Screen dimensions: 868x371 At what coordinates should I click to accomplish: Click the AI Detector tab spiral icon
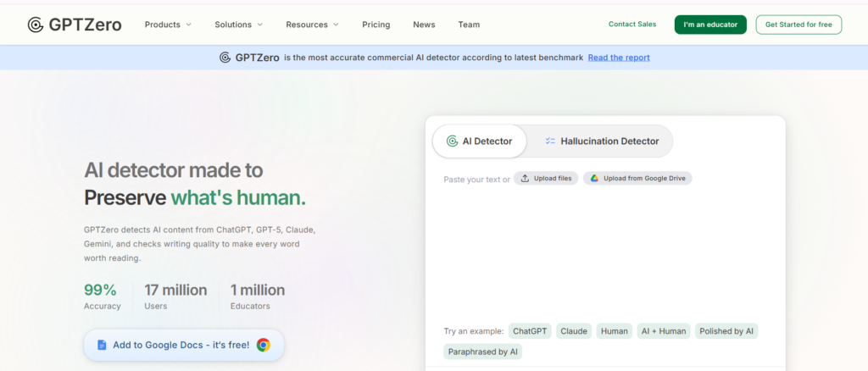tap(453, 141)
